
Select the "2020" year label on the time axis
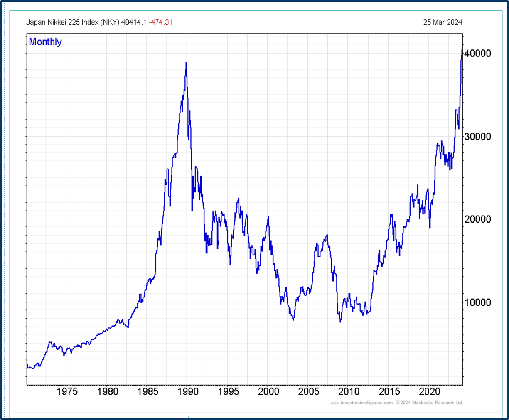pyautogui.click(x=430, y=391)
